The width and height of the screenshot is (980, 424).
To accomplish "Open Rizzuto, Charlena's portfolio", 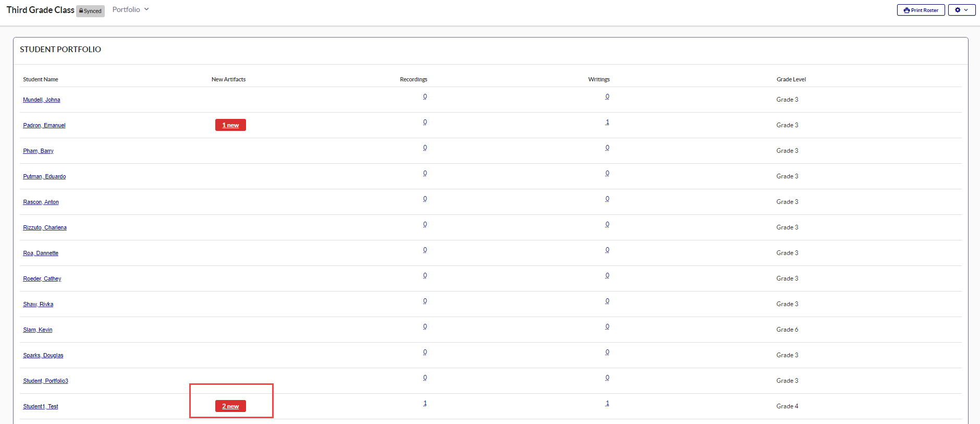I will pos(45,227).
